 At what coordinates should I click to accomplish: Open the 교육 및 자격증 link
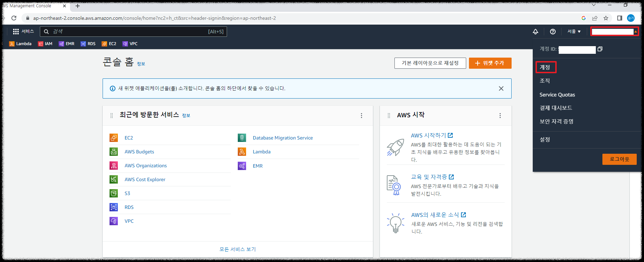pos(433,177)
